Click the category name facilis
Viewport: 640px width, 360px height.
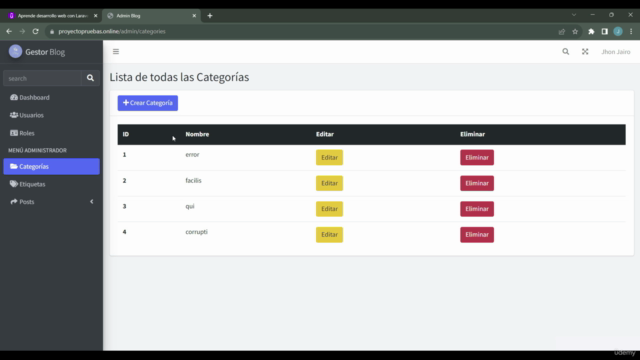193,180
